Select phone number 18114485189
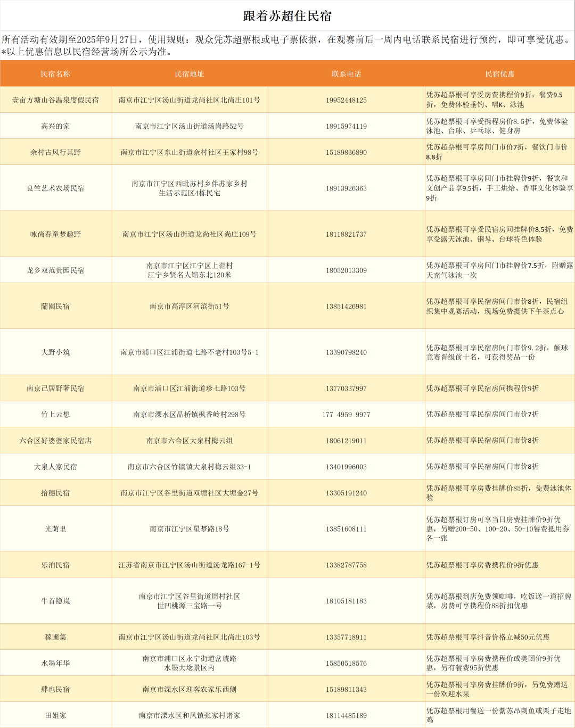575x728 pixels. [346, 715]
